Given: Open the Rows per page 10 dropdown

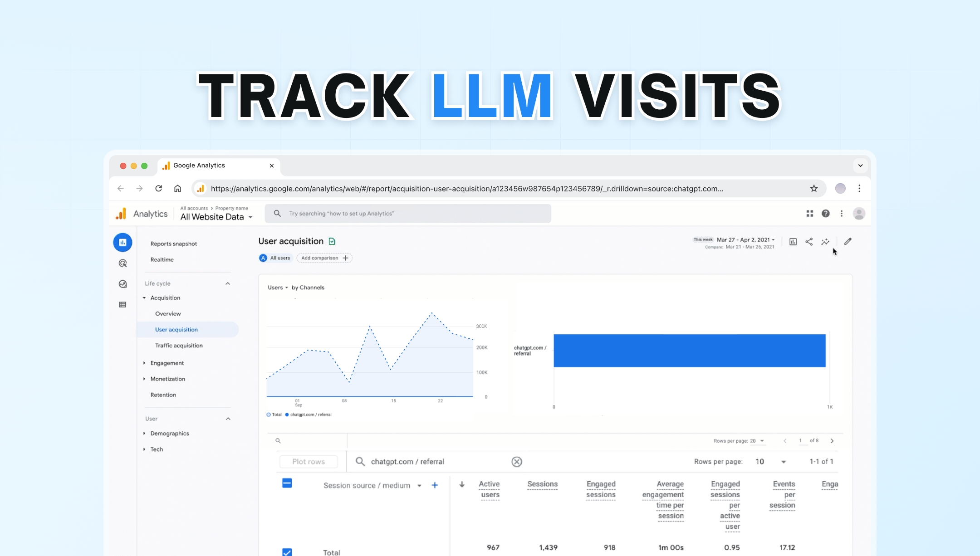Looking at the screenshot, I should (770, 462).
